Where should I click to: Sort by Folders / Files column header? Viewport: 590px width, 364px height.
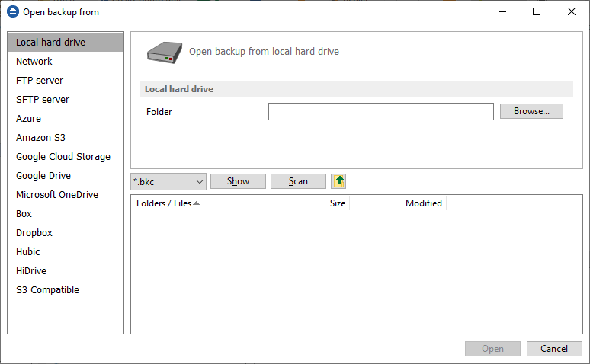[x=212, y=203]
